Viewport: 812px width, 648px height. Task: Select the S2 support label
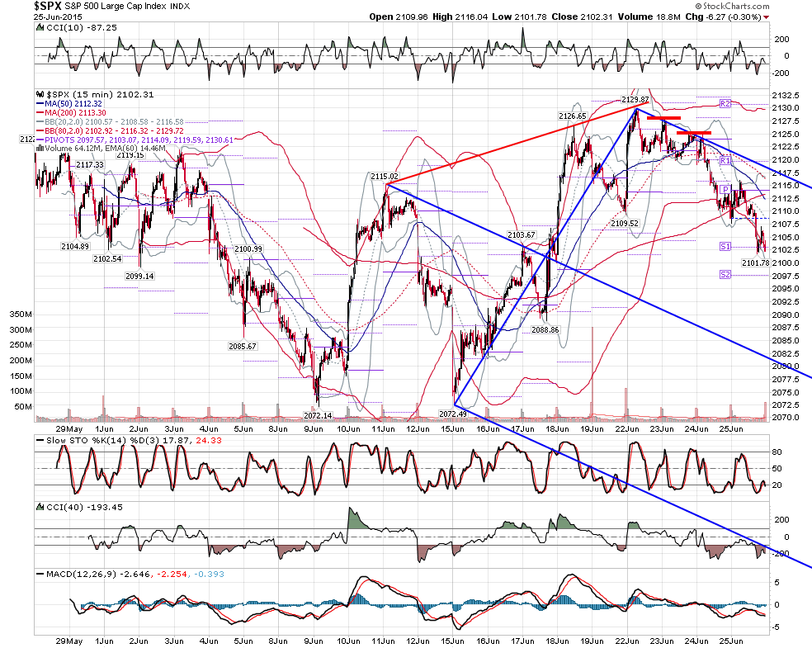pyautogui.click(x=725, y=275)
